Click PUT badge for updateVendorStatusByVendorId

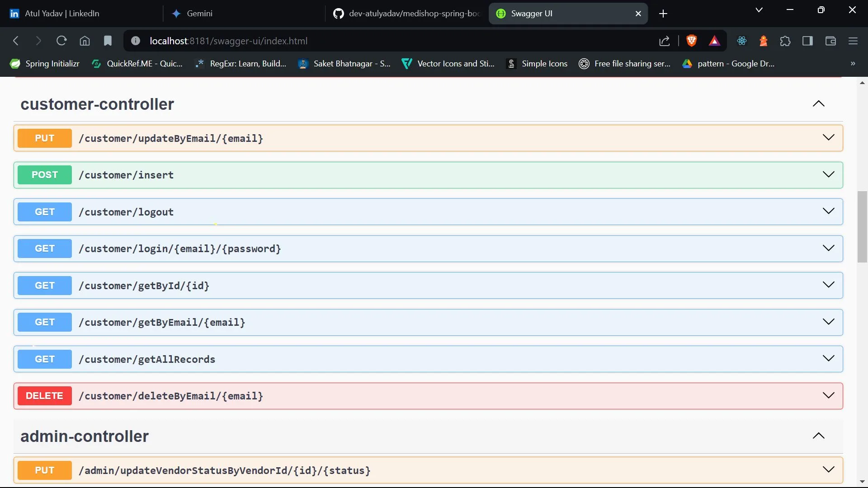tap(45, 470)
